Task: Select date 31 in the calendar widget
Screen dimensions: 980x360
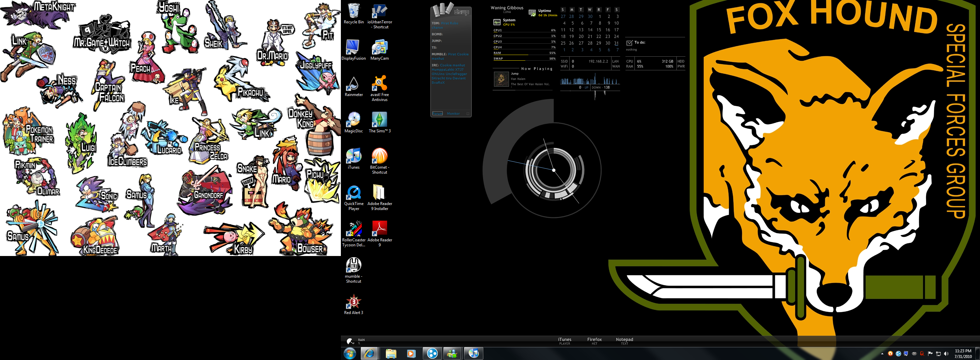Action: (x=616, y=43)
